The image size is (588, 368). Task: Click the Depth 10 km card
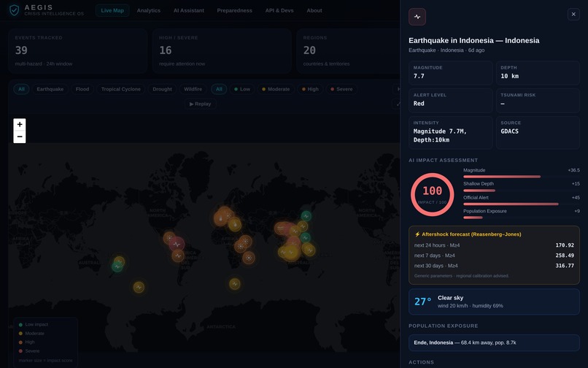tap(538, 72)
